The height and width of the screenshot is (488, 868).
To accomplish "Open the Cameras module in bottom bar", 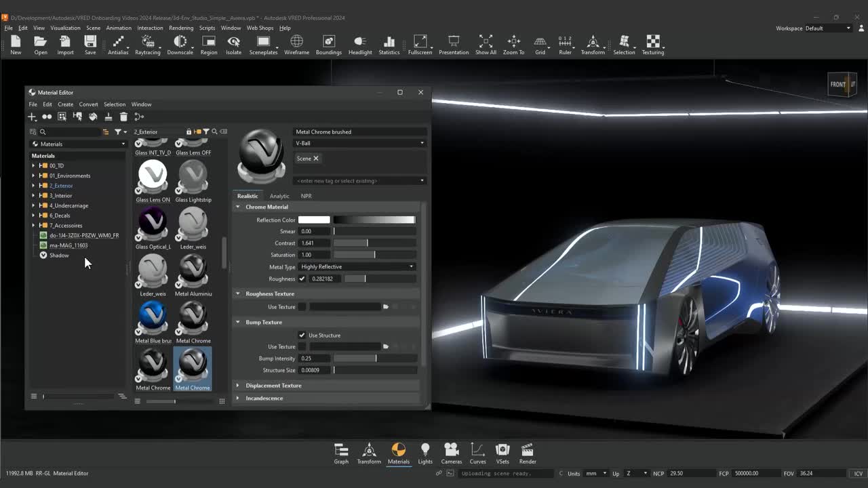I will [x=451, y=453].
